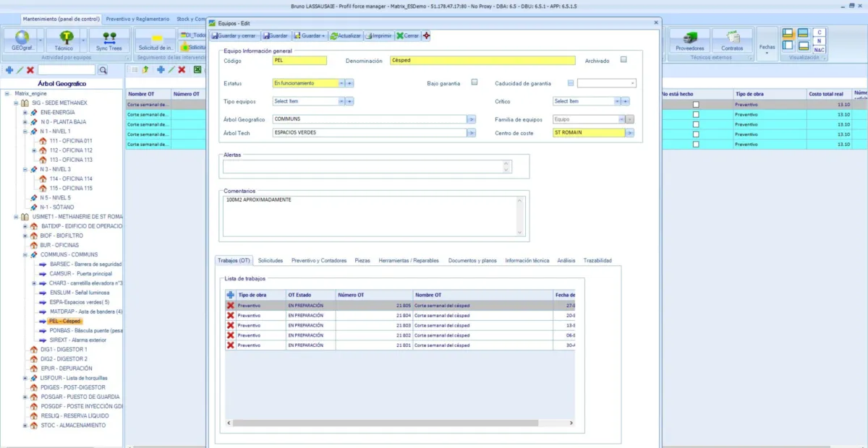Toggle the Archivado checkbox

pyautogui.click(x=624, y=60)
